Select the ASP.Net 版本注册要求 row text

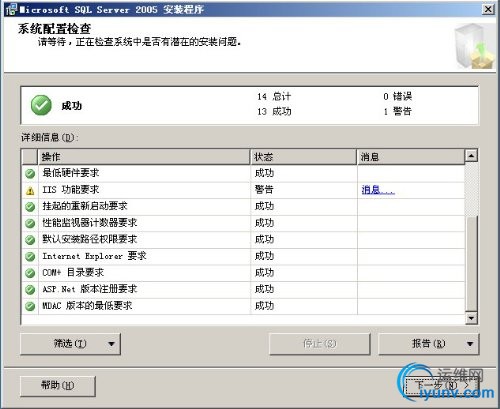90,289
